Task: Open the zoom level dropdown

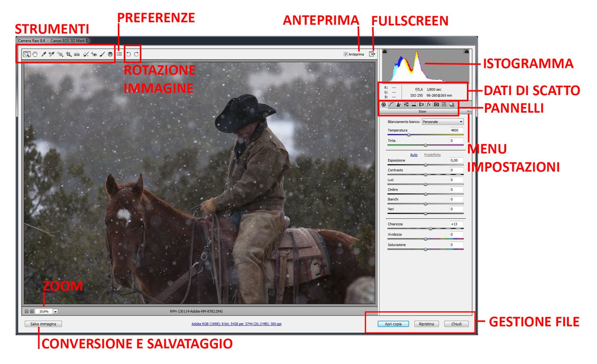Action: 55,311
